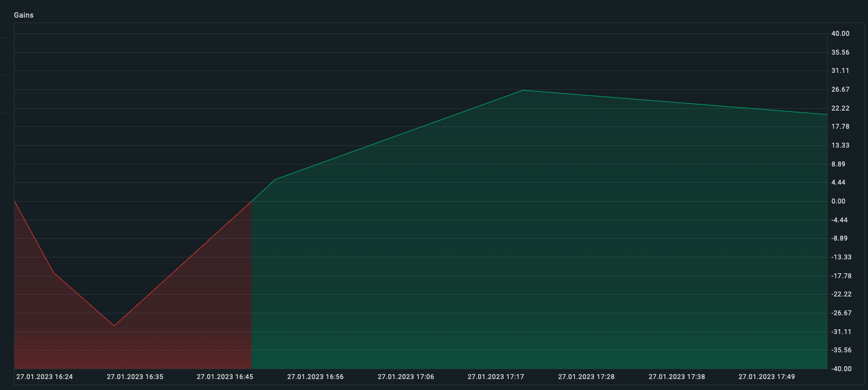Click the 27.01.2023 17:28 time label
Screen dimensions: 868x390
click(x=586, y=377)
